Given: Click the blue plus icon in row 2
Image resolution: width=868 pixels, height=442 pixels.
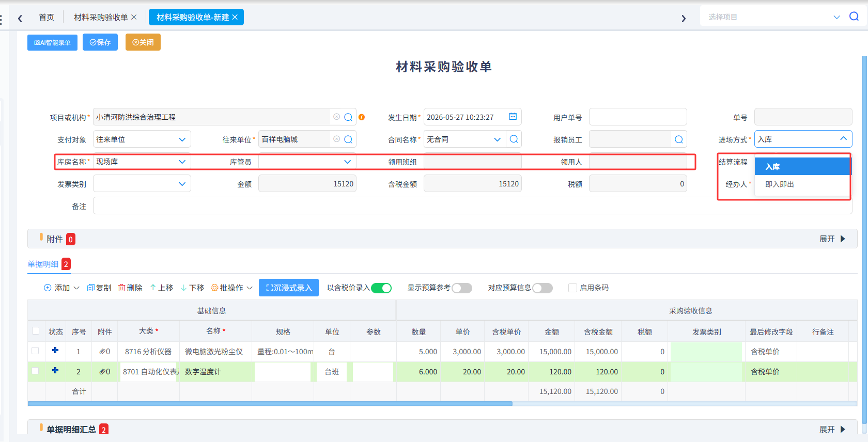Looking at the screenshot, I should (55, 370).
